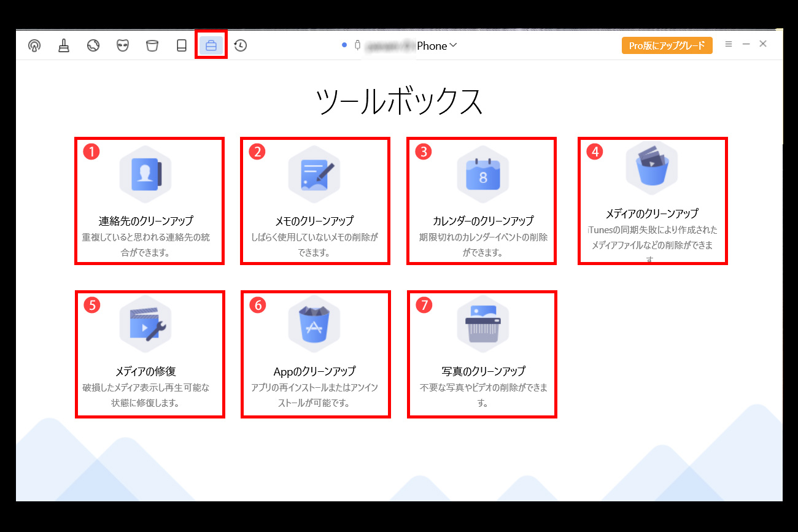Click the Pro版にアップグレード button
798x532 pixels.
[667, 45]
